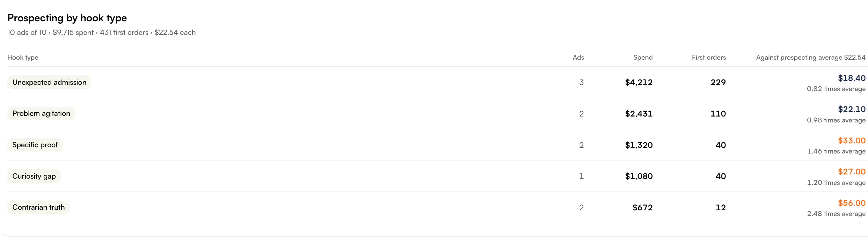The image size is (868, 240).
Task: Sort table by Spend column header
Action: 643,58
